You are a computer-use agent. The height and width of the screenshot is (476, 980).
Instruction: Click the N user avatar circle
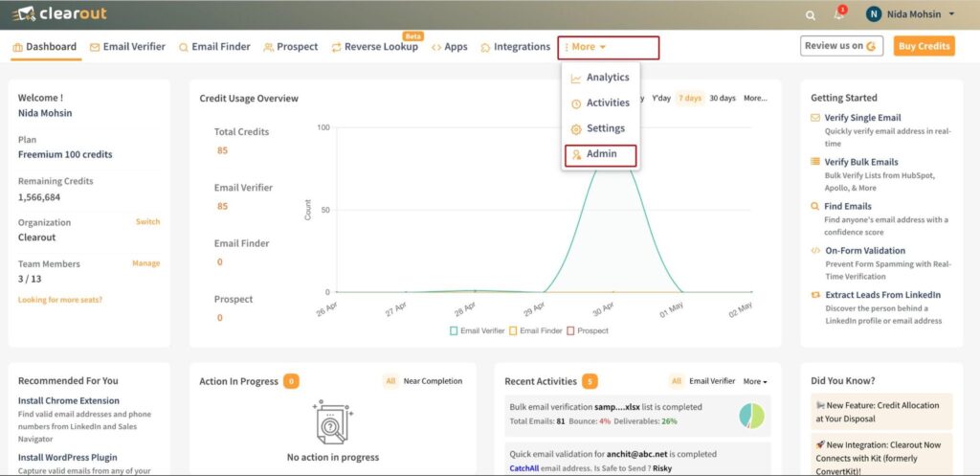pyautogui.click(x=873, y=14)
